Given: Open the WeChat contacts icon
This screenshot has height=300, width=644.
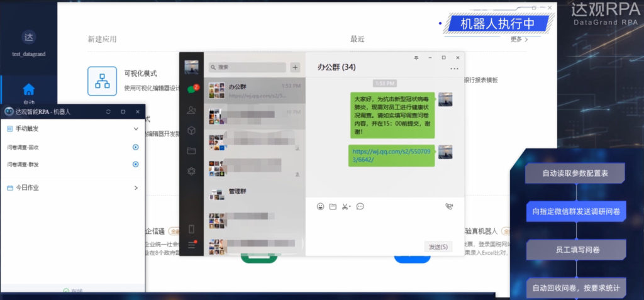Looking at the screenshot, I should pos(191,110).
